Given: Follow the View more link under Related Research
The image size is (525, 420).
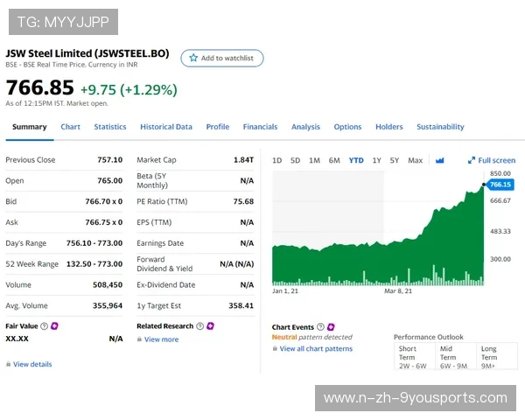Looking at the screenshot, I should [x=161, y=339].
